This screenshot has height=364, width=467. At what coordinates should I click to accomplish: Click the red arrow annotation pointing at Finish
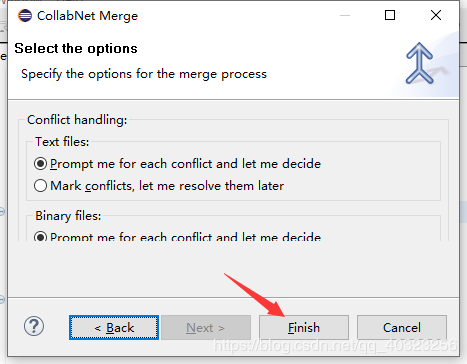255,295
